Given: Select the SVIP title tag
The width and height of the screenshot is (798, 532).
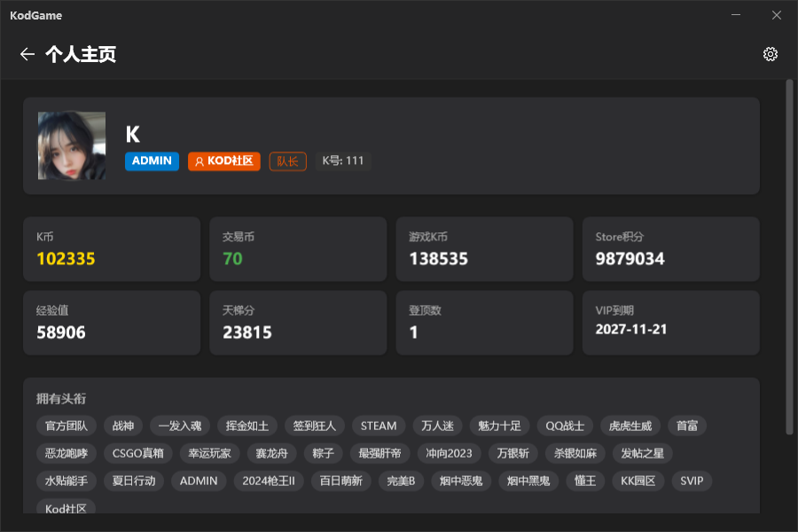Looking at the screenshot, I should pyautogui.click(x=692, y=481).
